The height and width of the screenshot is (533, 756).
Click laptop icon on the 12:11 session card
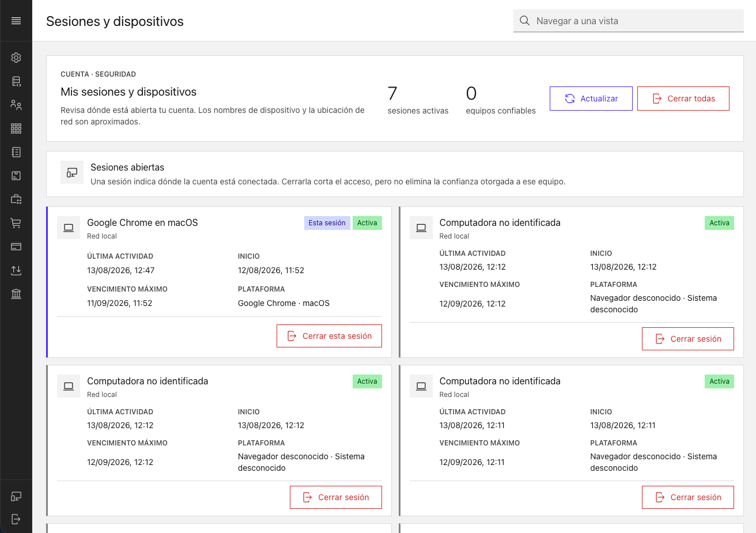[x=421, y=386]
